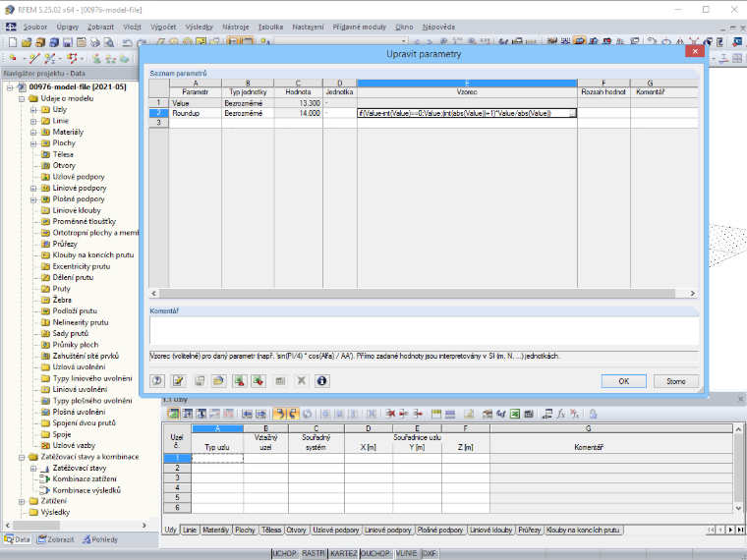Toggle VLINIE in status bar

click(x=406, y=553)
